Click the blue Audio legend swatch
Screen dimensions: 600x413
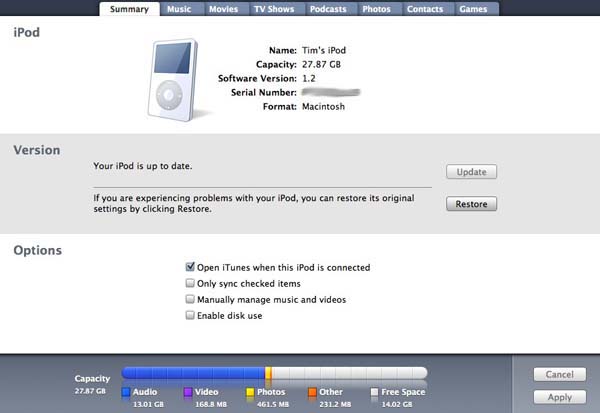click(126, 392)
